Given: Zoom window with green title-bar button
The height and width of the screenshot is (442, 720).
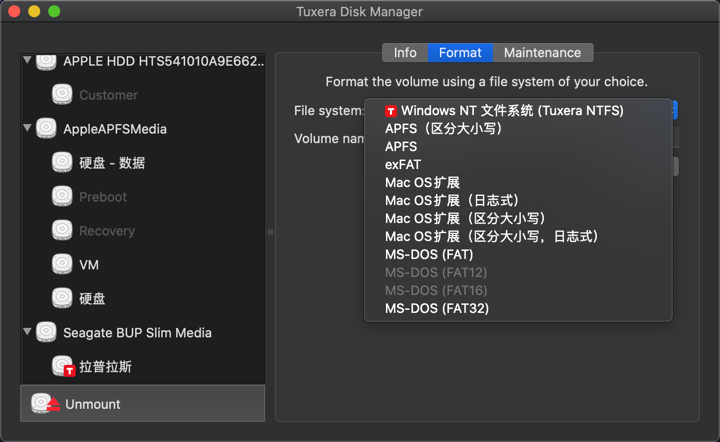Looking at the screenshot, I should coord(54,11).
